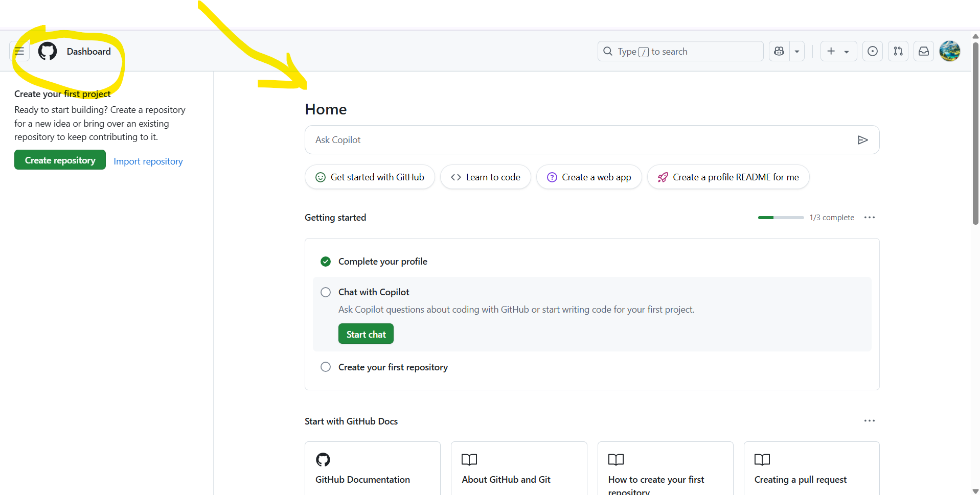Click the 'Complete your profile' checkmark
The height and width of the screenshot is (495, 980).
point(326,262)
